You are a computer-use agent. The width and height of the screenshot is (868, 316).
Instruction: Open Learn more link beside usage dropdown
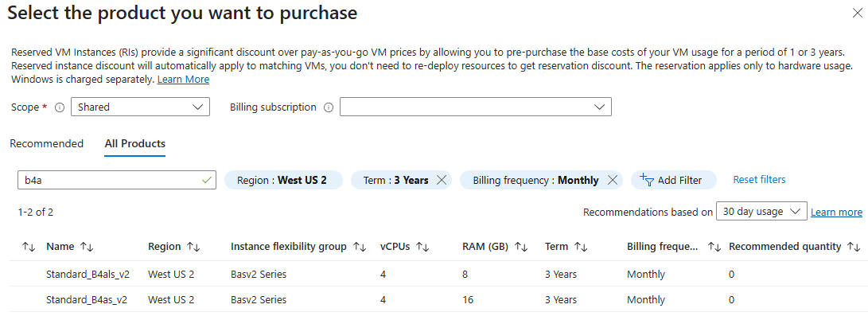(836, 212)
